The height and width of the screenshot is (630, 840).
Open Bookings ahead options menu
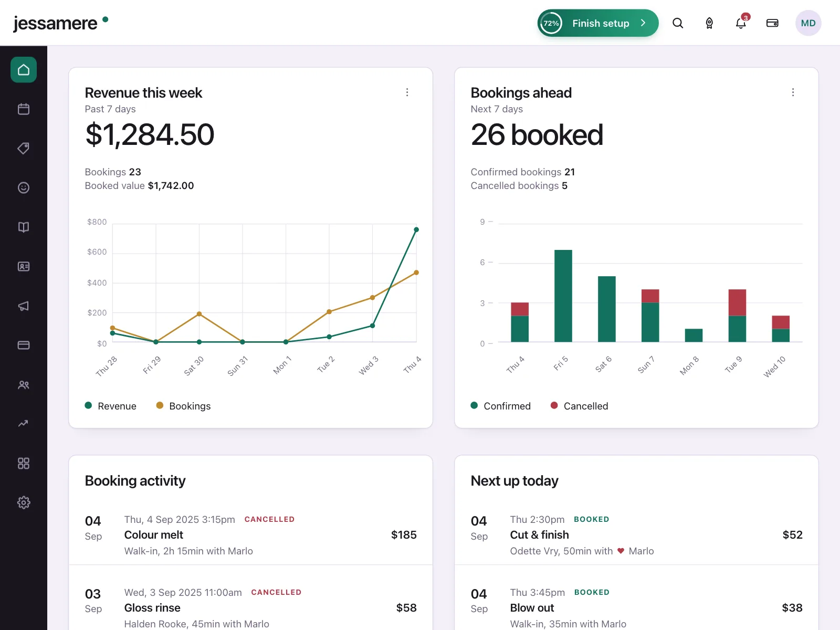(x=793, y=92)
